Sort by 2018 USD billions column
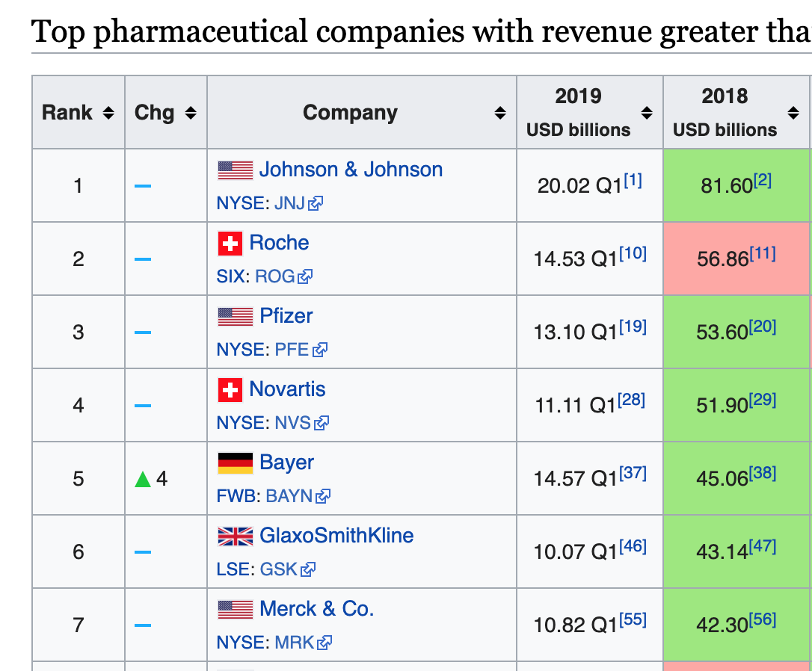Viewport: 812px width, 671px height. pyautogui.click(x=793, y=113)
